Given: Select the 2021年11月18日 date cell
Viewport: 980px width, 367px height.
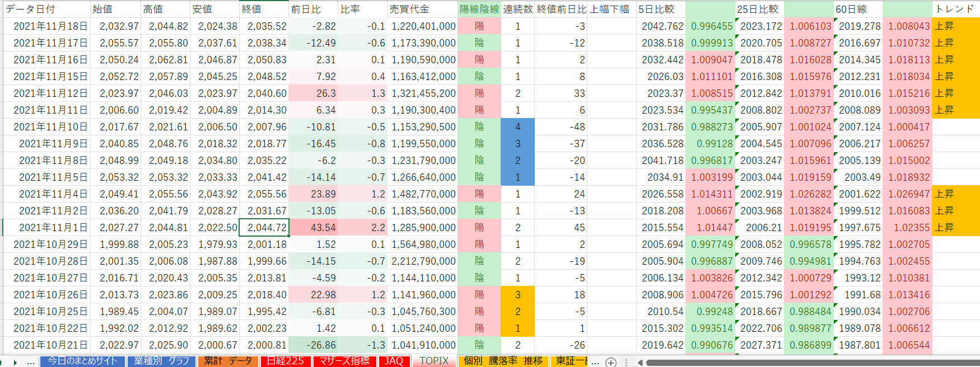Looking at the screenshot, I should coord(47,26).
